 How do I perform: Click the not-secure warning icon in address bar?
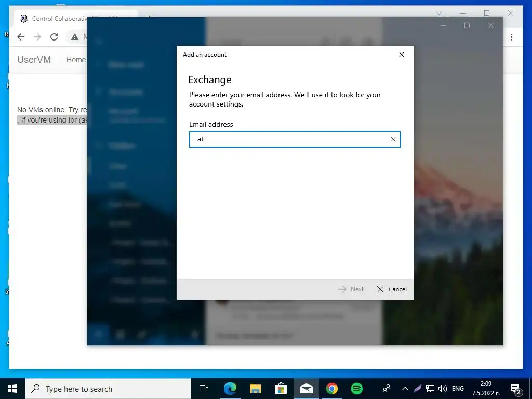(75, 37)
